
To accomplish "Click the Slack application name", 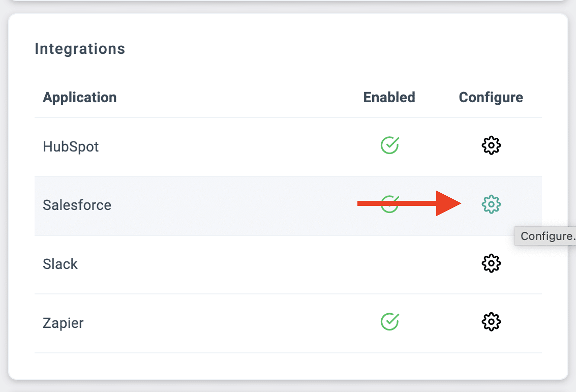I will (60, 264).
